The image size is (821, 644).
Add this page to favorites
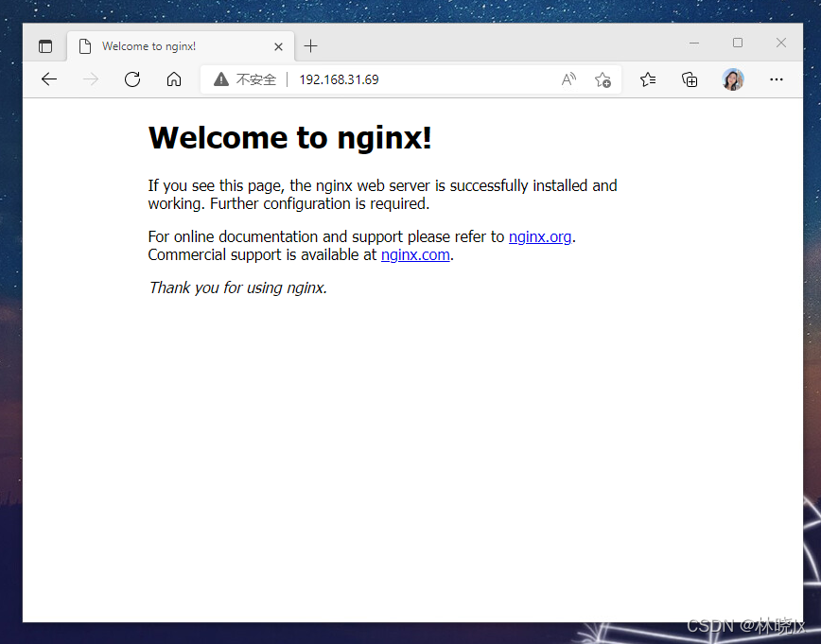click(x=603, y=79)
